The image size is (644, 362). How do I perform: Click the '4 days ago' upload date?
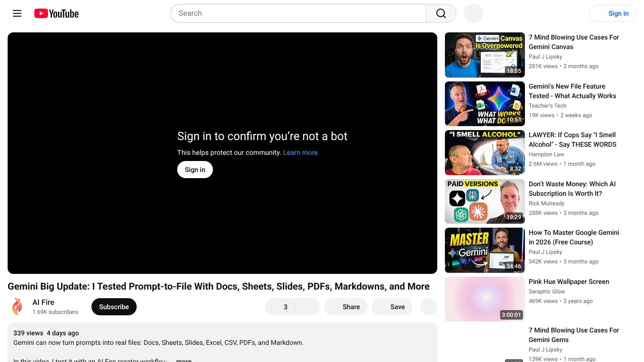click(63, 333)
